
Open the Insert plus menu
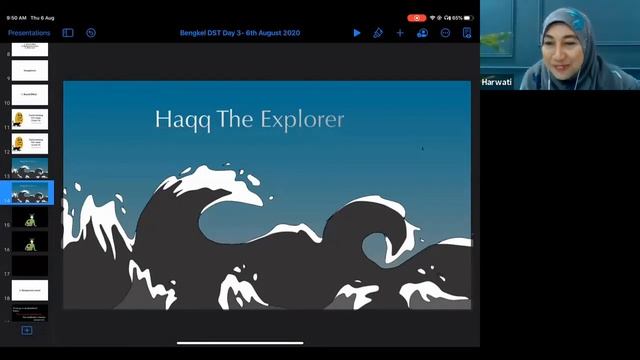coord(400,33)
